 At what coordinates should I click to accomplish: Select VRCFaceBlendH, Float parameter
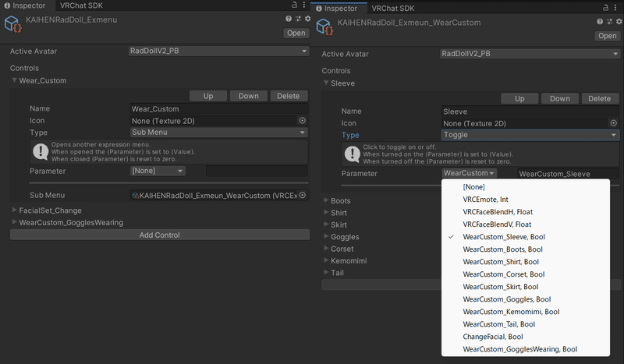pos(525,212)
